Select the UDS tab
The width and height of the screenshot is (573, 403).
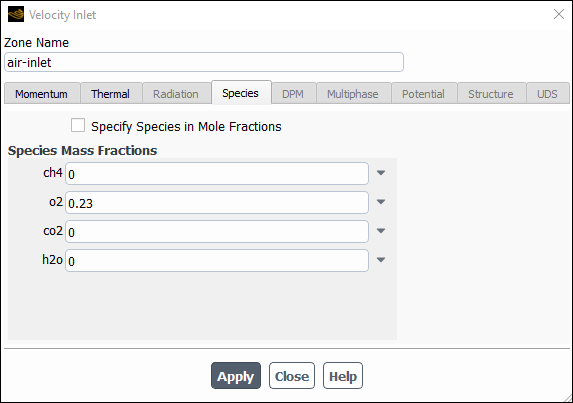pos(548,94)
